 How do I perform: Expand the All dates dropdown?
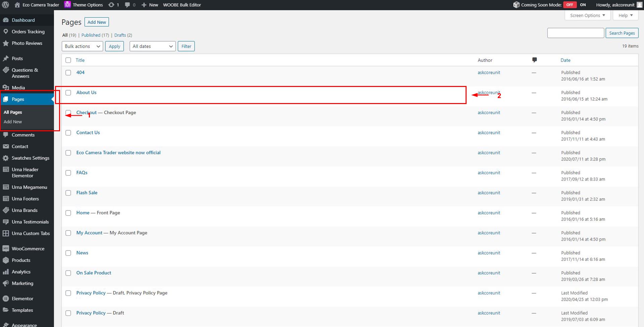pos(153,46)
